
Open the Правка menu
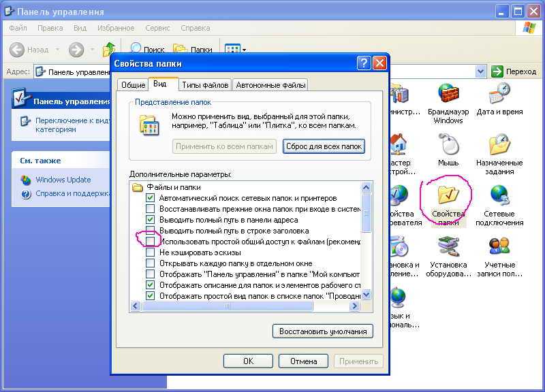(50, 28)
